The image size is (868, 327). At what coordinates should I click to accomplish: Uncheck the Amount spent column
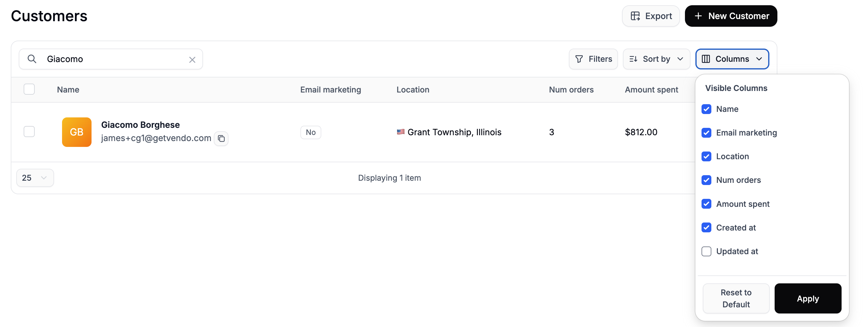[707, 204]
